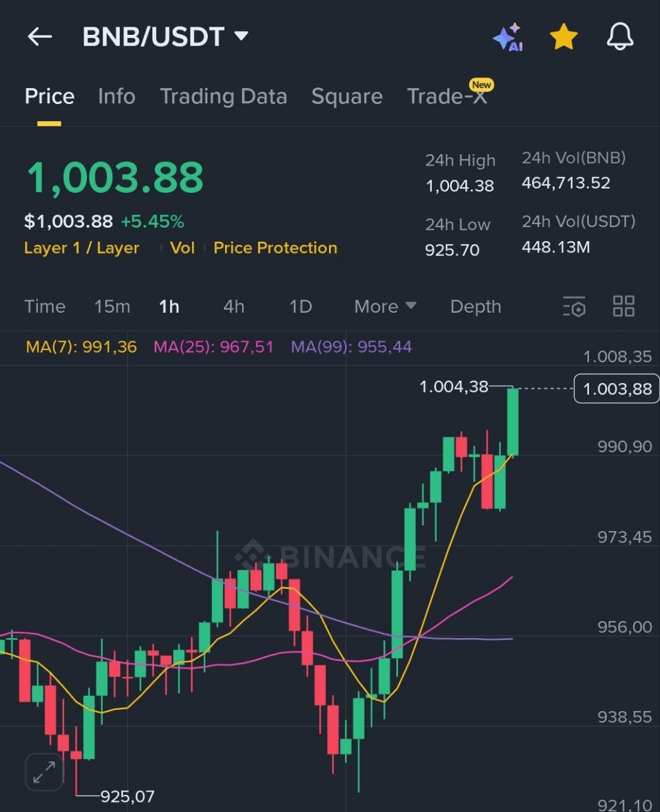This screenshot has width=660, height=812.
Task: Open the four-square grid layout icon
Action: (x=623, y=306)
